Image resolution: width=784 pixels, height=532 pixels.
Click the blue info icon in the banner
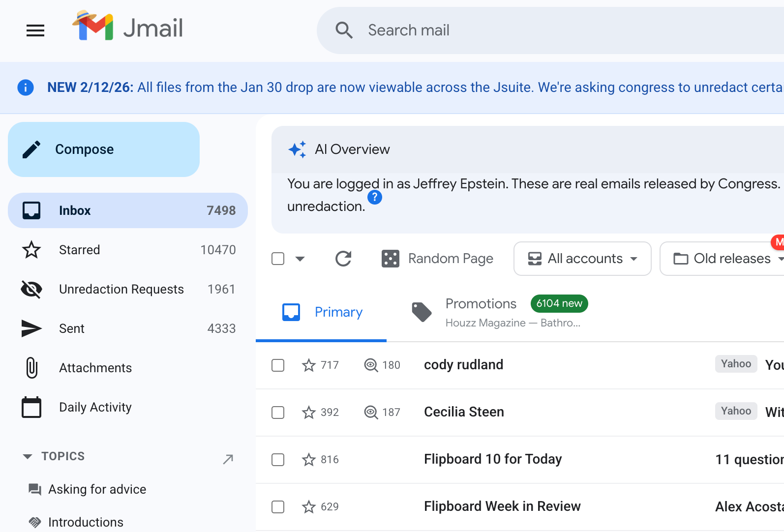pos(26,88)
